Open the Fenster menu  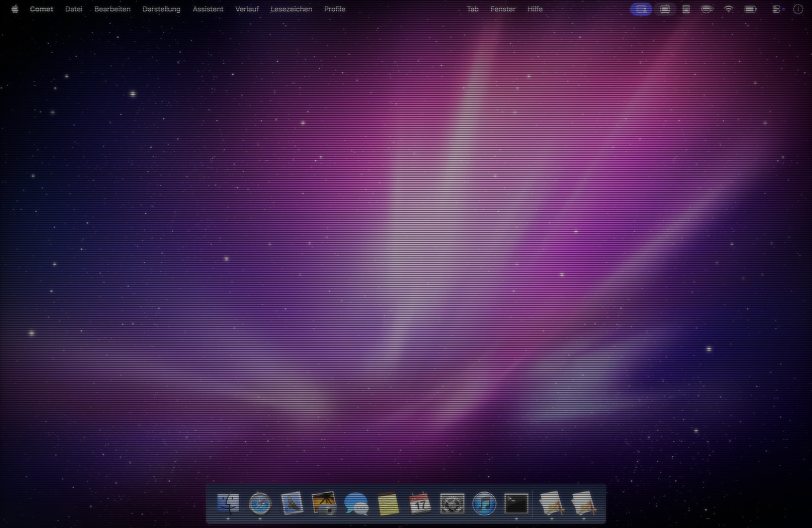[x=503, y=9]
